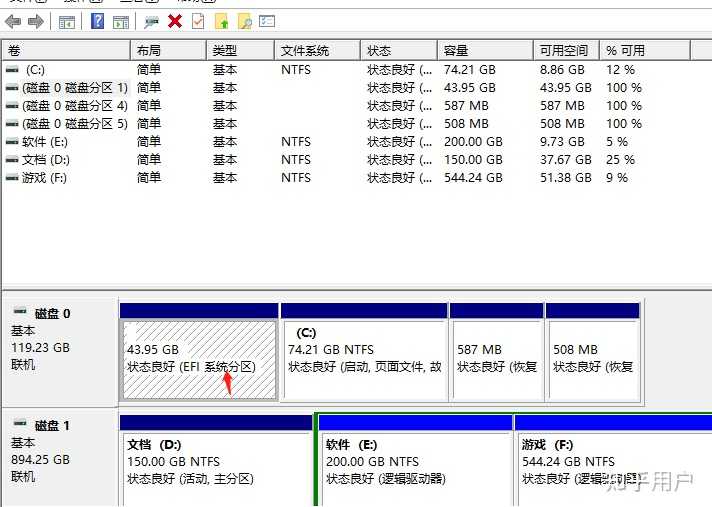Click the 51.38 GB free space cell
The image size is (712, 507).
click(x=566, y=177)
